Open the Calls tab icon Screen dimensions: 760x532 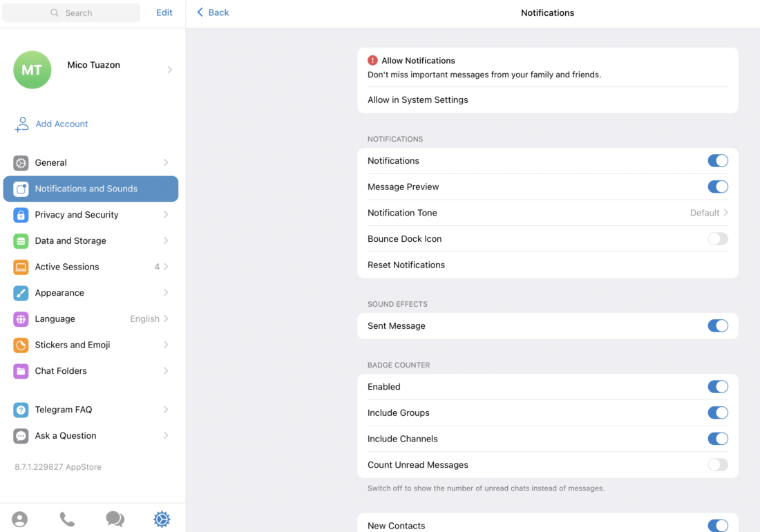coord(67,519)
